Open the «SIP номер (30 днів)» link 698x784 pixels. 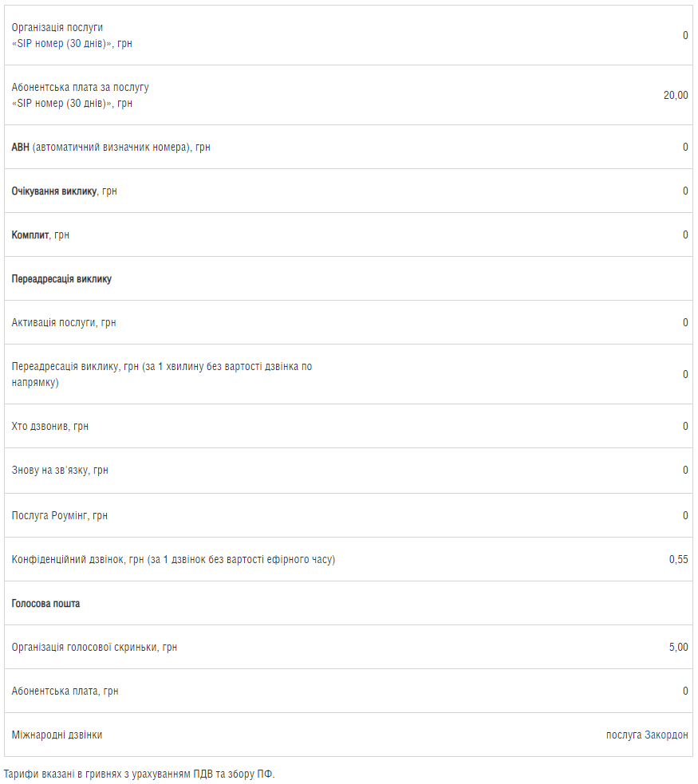click(61, 44)
